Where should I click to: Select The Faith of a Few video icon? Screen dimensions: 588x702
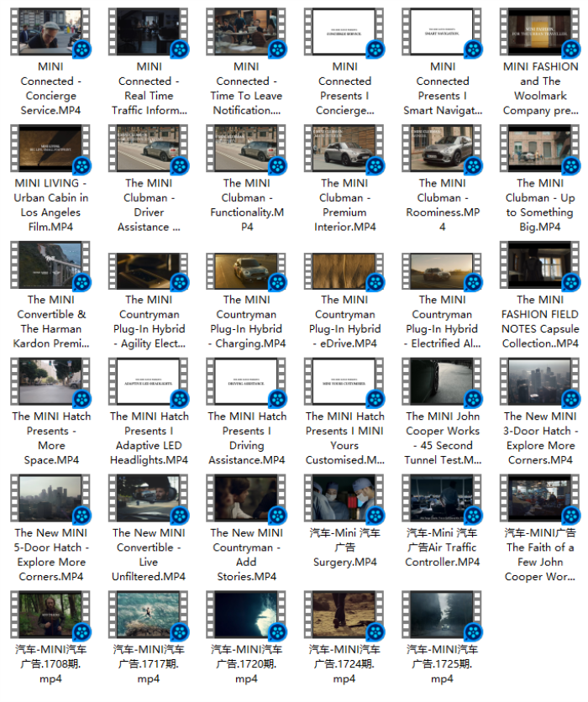point(540,498)
